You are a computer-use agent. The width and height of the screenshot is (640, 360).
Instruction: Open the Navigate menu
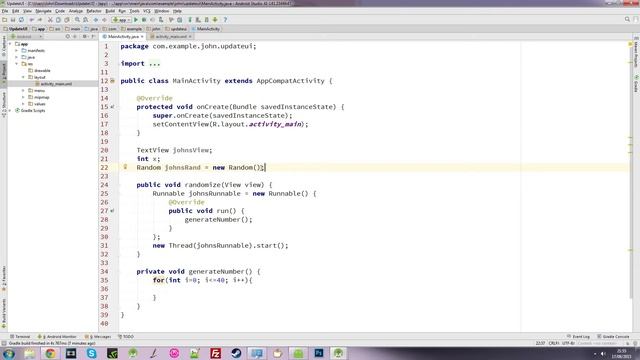click(x=43, y=11)
